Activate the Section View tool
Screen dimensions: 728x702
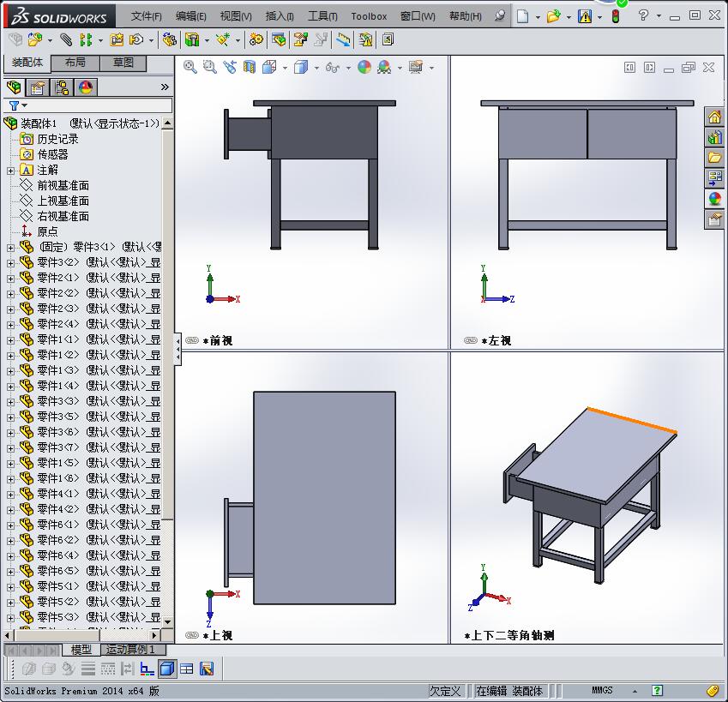(250, 67)
